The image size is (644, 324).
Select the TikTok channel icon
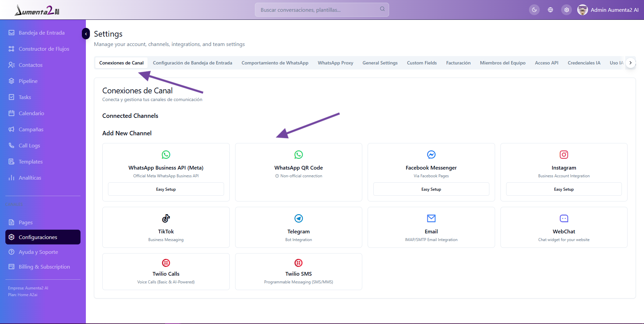[x=166, y=218]
